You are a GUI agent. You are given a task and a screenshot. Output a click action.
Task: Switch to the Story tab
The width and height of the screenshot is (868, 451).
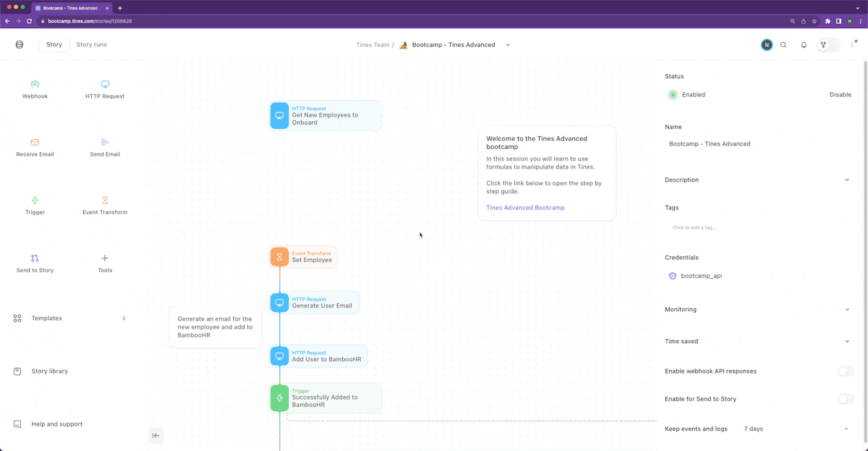(54, 45)
